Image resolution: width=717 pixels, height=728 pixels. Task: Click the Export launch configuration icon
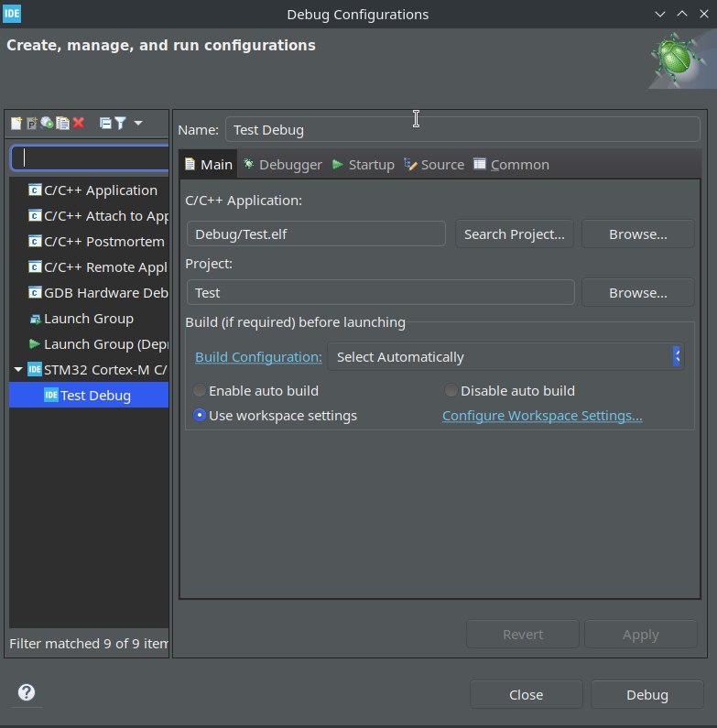coord(47,123)
